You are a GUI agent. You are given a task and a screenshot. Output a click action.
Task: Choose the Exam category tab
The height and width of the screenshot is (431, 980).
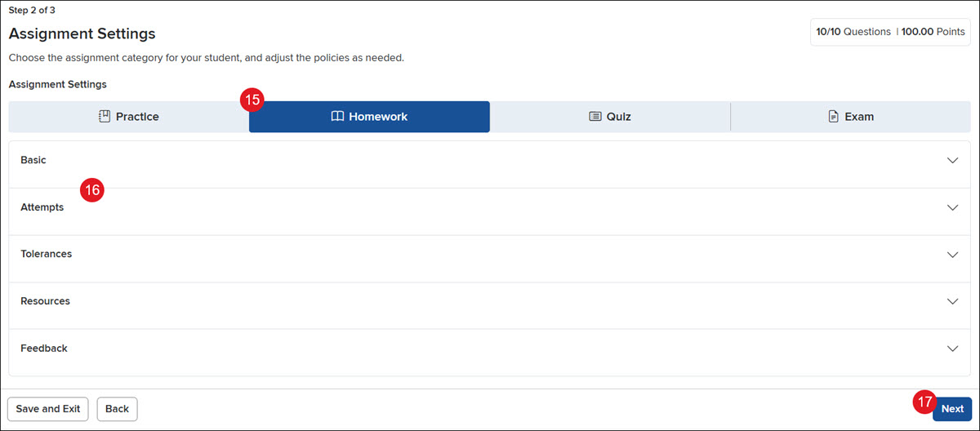click(851, 117)
